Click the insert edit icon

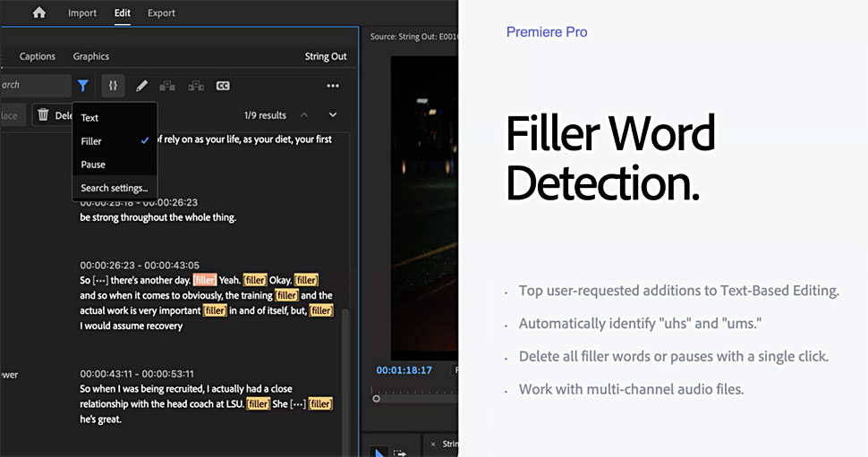(x=167, y=85)
